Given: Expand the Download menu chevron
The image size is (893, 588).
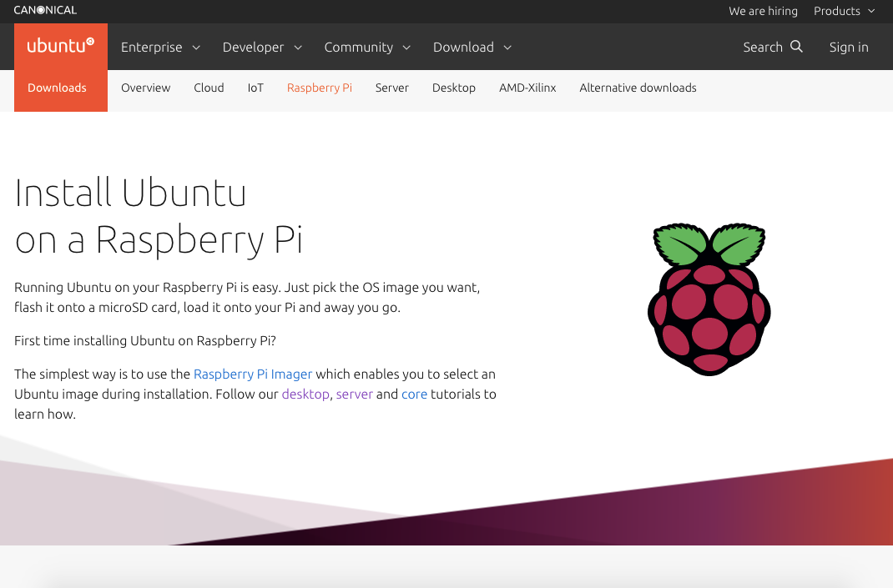Looking at the screenshot, I should pyautogui.click(x=507, y=48).
